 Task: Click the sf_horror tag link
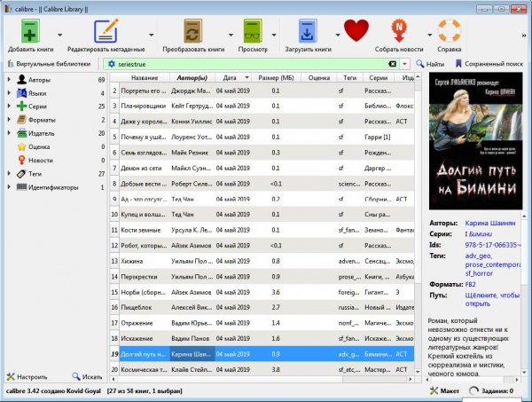pos(479,273)
